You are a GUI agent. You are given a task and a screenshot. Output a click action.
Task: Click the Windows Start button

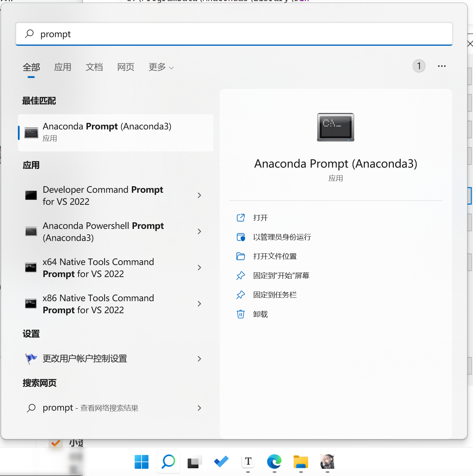pos(141,462)
